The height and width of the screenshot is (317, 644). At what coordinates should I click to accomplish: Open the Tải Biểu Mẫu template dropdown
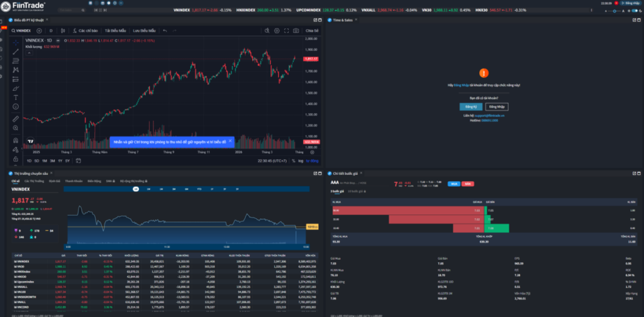pos(115,30)
